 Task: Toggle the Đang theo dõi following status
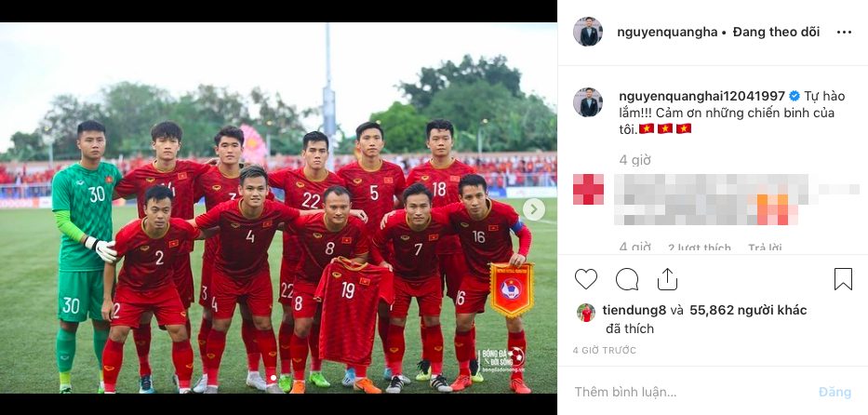coord(776,32)
